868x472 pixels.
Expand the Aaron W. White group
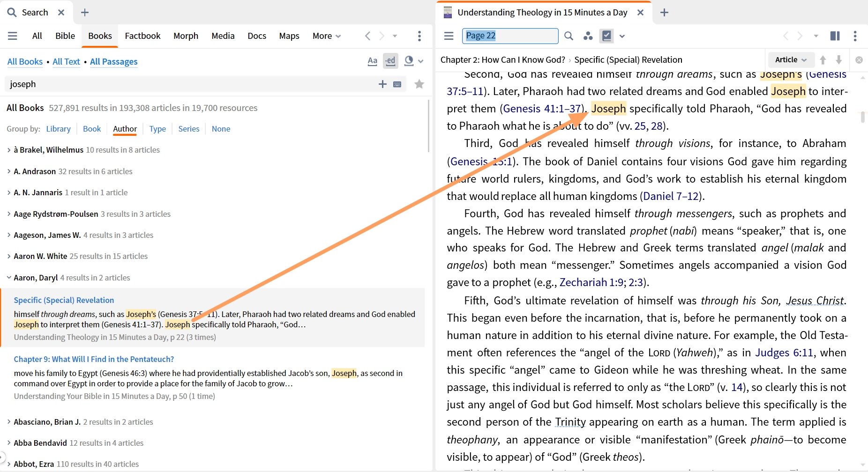tap(9, 256)
